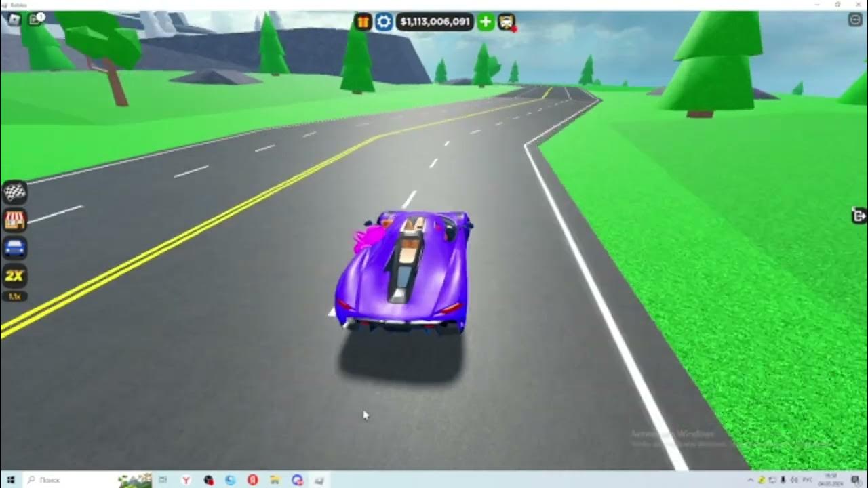Open Task View on the taskbar
868x488 pixels.
163,480
